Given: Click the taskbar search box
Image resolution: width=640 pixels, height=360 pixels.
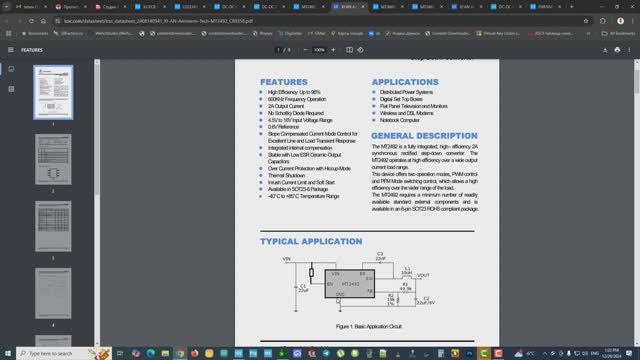Looking at the screenshot, I should 64,353.
